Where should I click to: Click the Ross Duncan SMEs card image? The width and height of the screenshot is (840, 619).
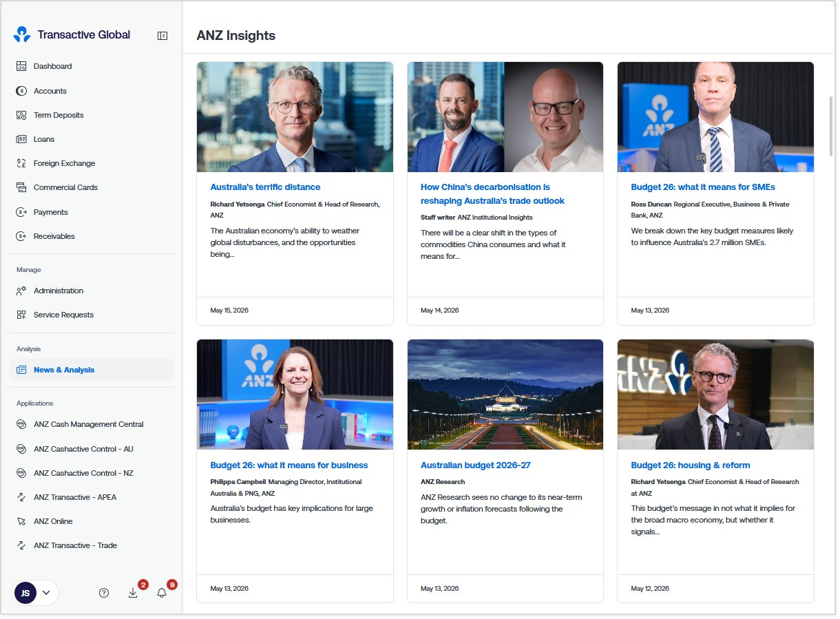[x=715, y=117]
